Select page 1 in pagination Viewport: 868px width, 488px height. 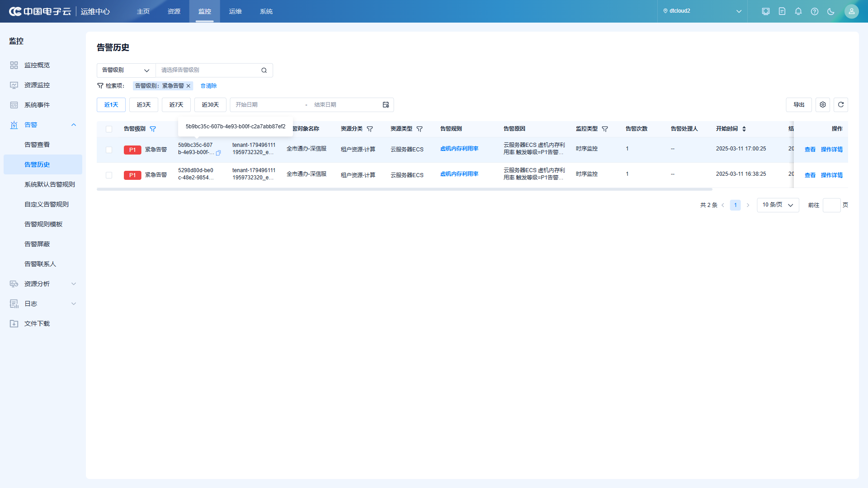736,205
